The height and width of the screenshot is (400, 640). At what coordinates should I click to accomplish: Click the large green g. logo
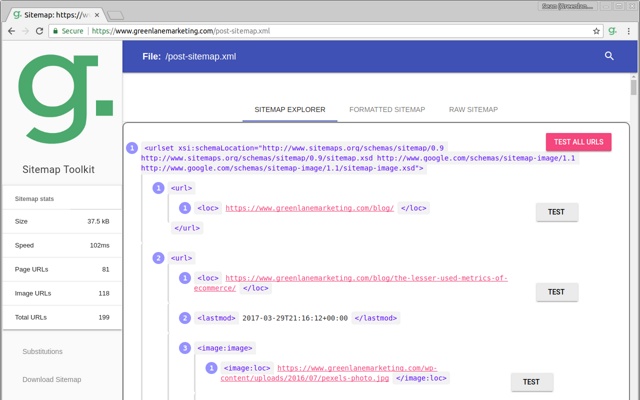click(65, 98)
